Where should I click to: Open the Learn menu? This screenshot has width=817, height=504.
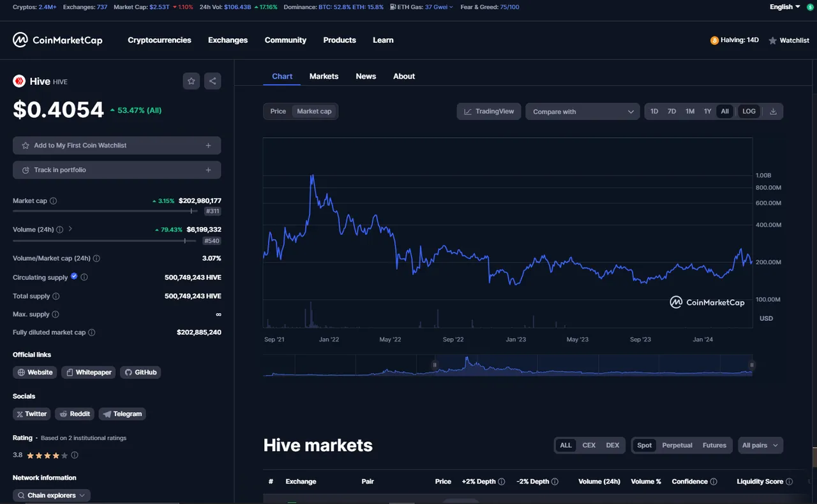383,40
